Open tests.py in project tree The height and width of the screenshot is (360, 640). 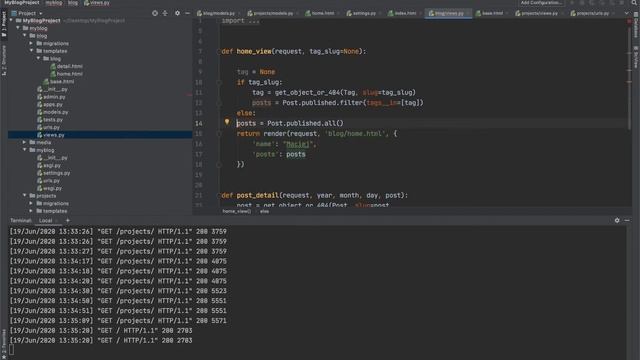50,120
